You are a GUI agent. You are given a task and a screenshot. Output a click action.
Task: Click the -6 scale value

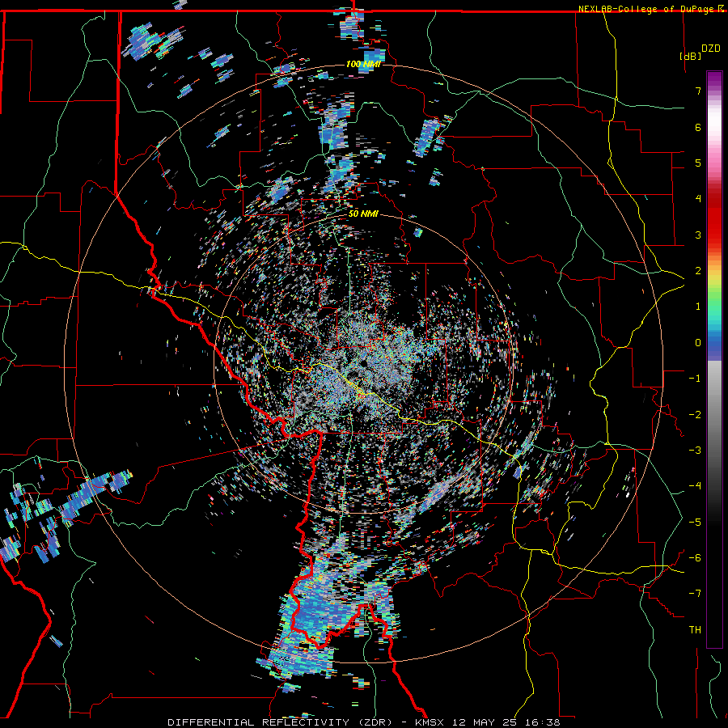(x=695, y=558)
